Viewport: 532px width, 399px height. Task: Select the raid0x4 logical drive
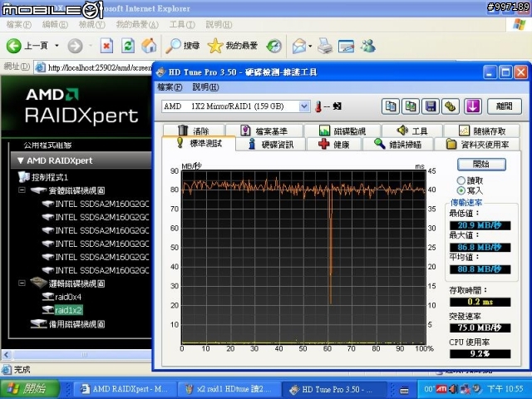[x=62, y=297]
